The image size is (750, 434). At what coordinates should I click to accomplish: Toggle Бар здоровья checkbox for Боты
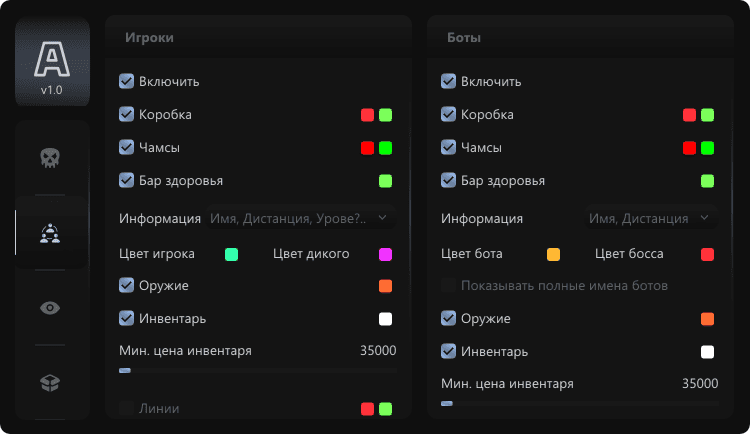point(449,181)
